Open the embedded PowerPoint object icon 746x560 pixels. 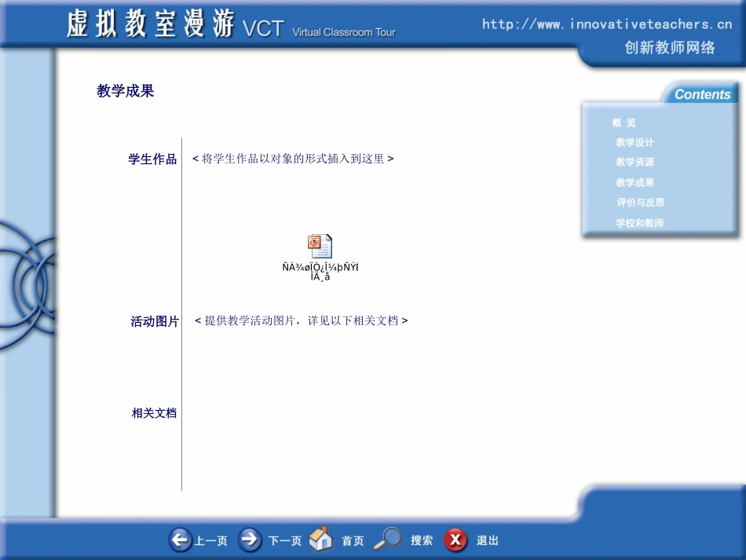320,246
